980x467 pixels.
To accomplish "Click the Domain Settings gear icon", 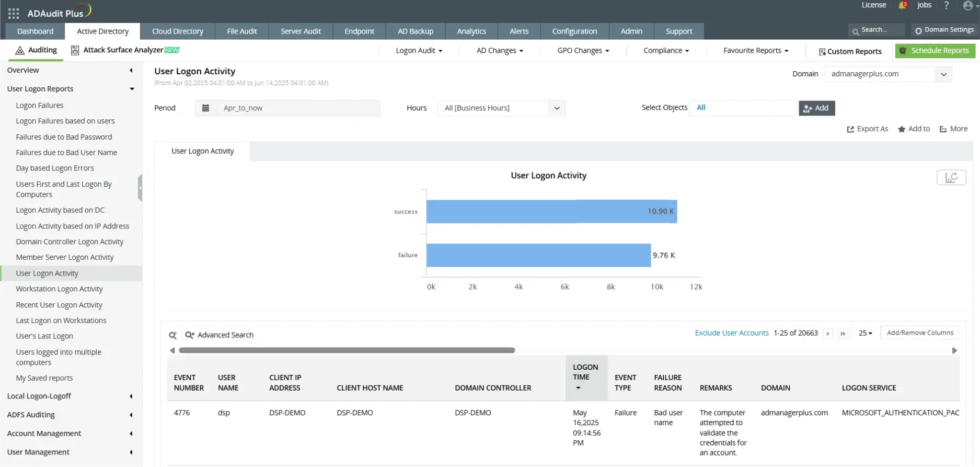I will [x=918, y=31].
